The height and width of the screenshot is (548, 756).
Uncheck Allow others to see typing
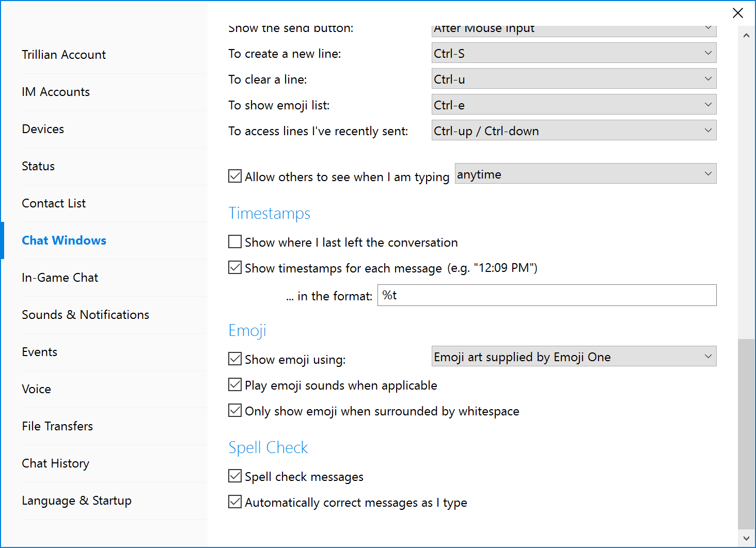pyautogui.click(x=235, y=176)
